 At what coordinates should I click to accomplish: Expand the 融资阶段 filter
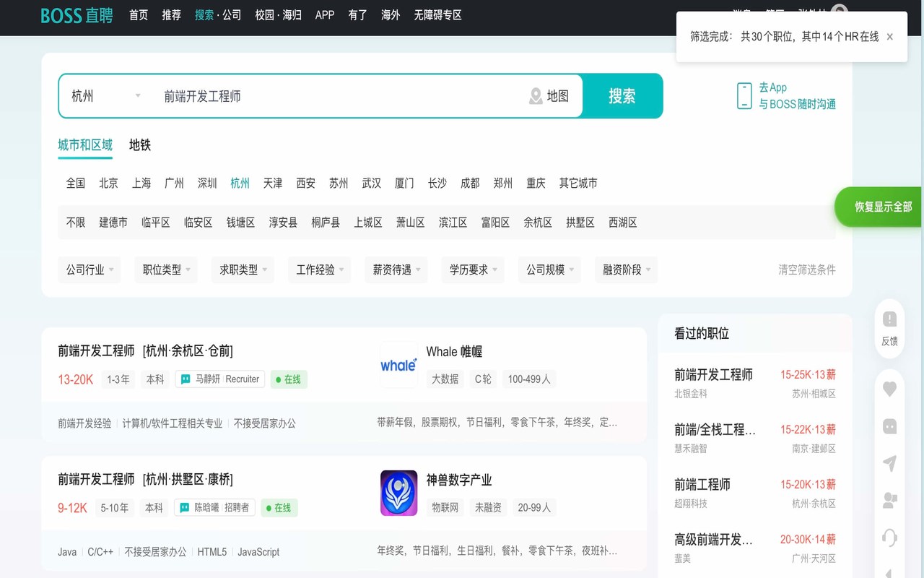tap(627, 269)
